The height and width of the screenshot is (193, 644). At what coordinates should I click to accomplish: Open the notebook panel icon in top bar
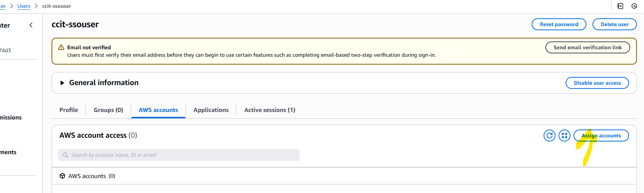click(x=620, y=6)
